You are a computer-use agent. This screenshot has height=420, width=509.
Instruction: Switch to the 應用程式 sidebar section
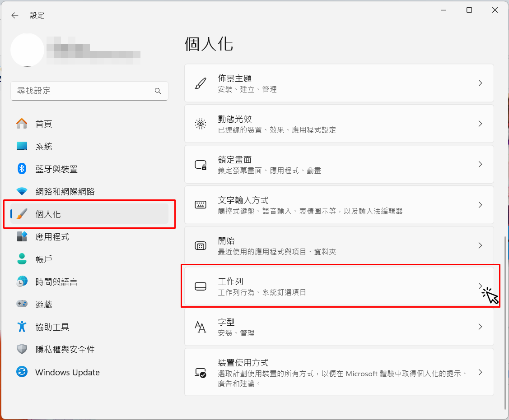pyautogui.click(x=52, y=237)
